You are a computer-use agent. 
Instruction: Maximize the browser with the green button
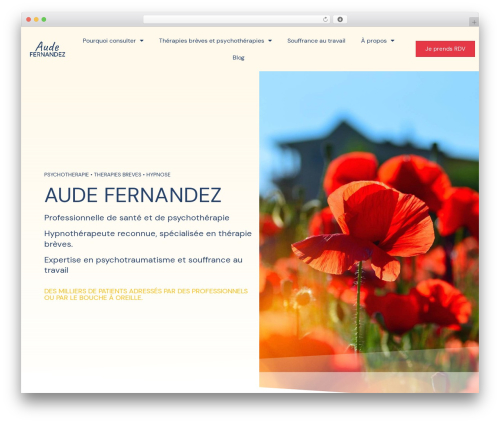click(x=44, y=20)
